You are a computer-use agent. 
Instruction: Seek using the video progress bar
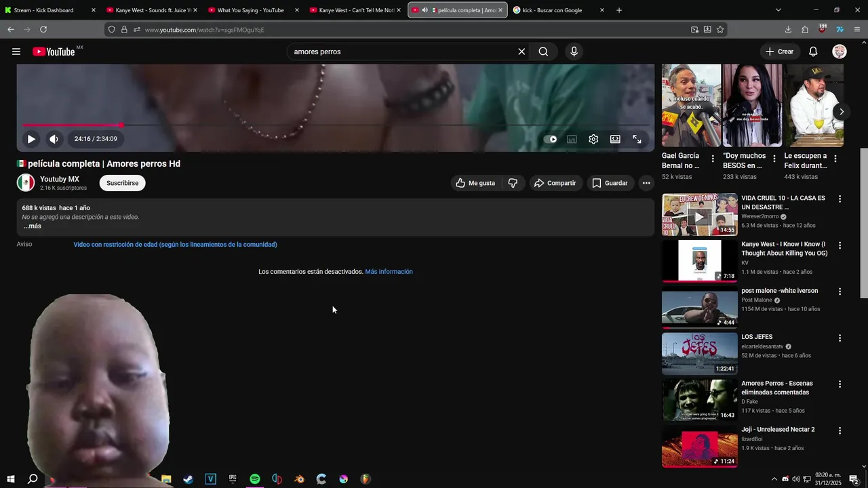[336, 125]
